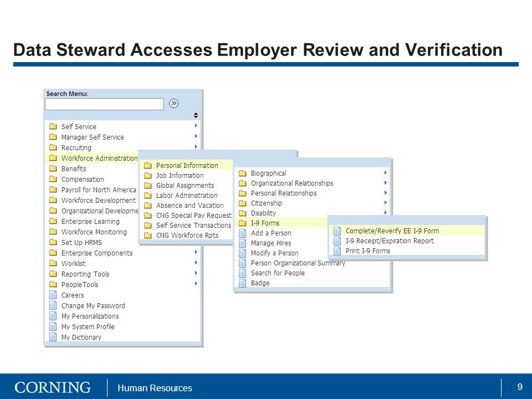Viewport: 532px width, 399px height.
Task: Click the menu sort up-down arrows icon
Action: tap(196, 115)
